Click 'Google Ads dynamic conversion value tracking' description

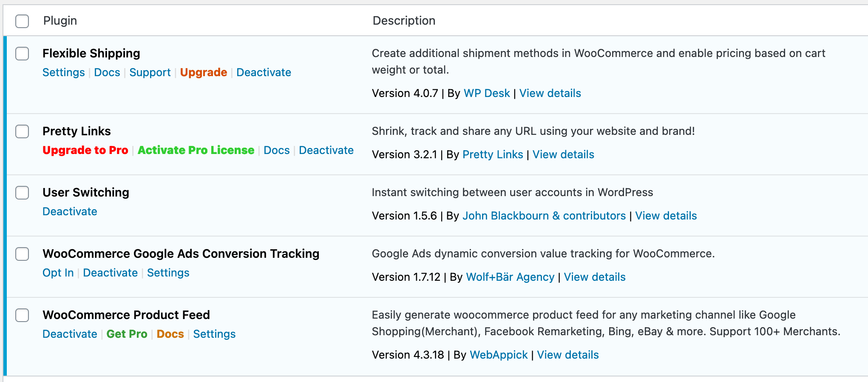543,254
